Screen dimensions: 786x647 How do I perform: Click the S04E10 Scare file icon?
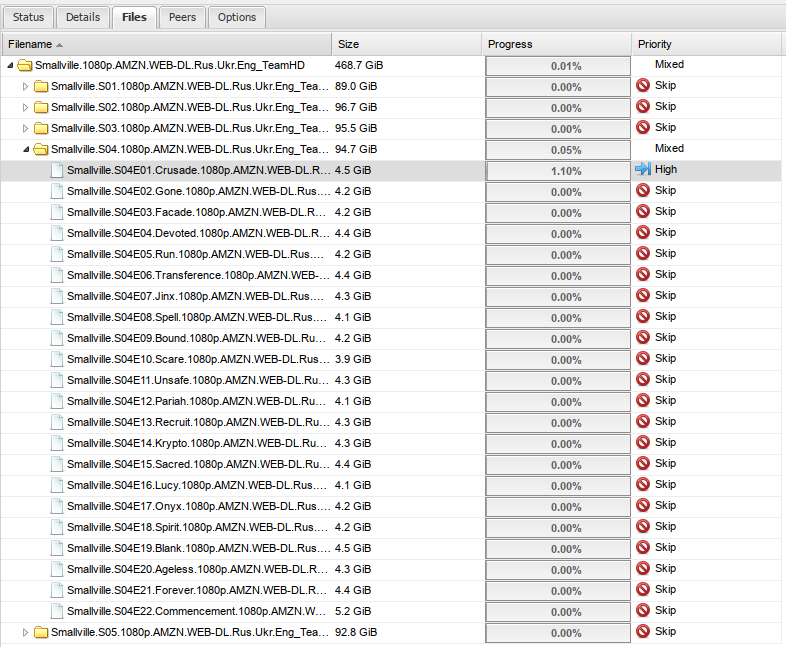tap(57, 359)
